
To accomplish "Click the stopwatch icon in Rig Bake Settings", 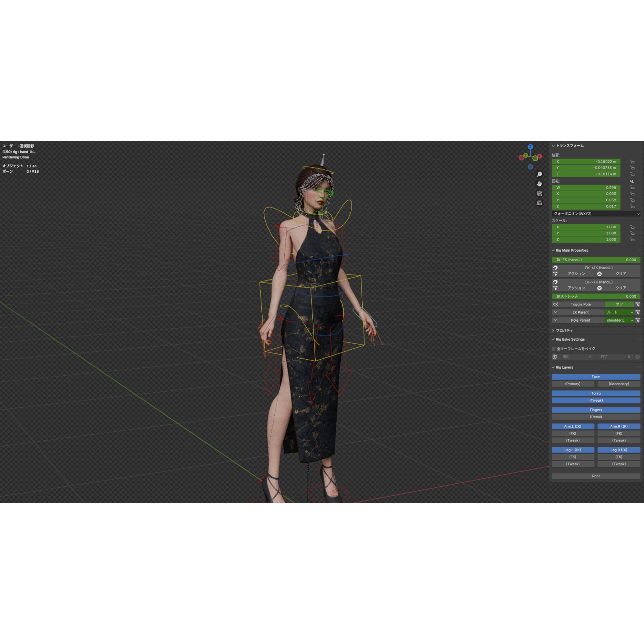I will pos(555,357).
